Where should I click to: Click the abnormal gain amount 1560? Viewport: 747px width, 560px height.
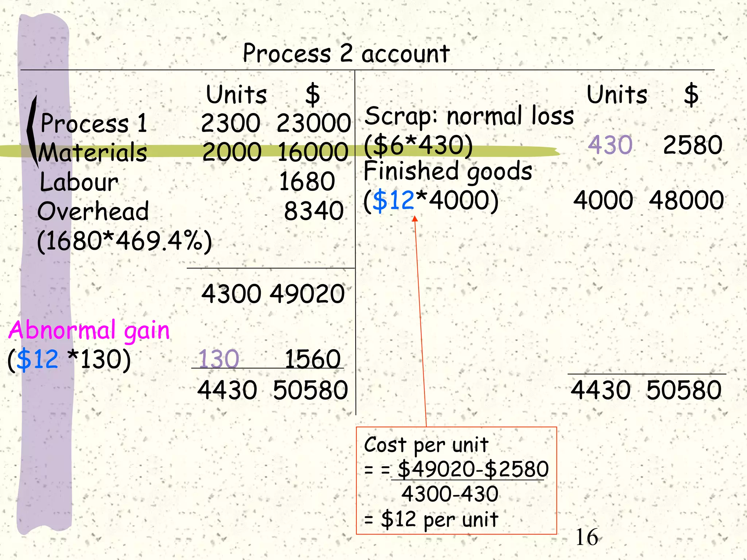click(x=313, y=359)
